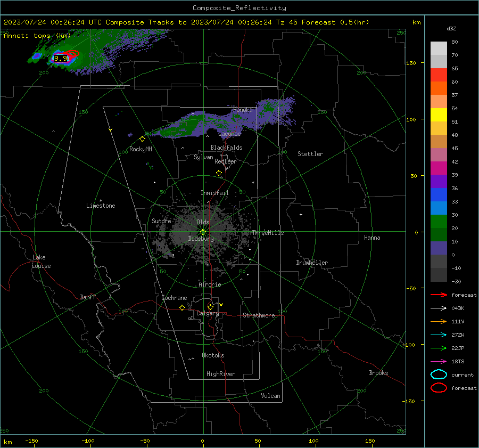The height and width of the screenshot is (448, 479).
Task: Click the dBZ legend heading
Action: [451, 29]
